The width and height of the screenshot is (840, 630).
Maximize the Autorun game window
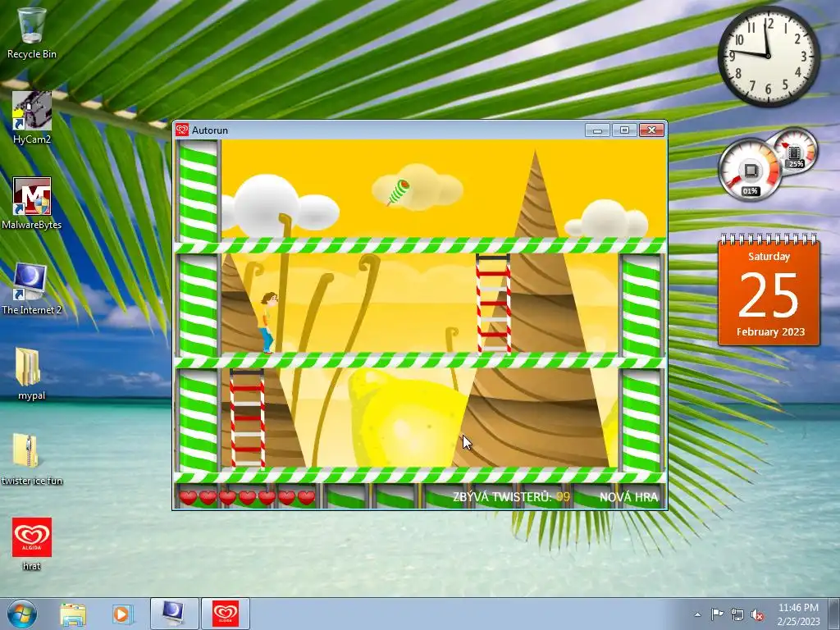(x=624, y=130)
